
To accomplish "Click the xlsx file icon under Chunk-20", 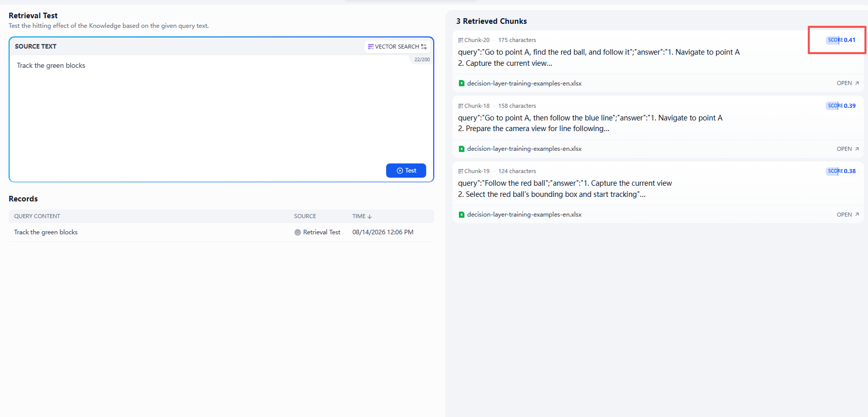I will 462,84.
